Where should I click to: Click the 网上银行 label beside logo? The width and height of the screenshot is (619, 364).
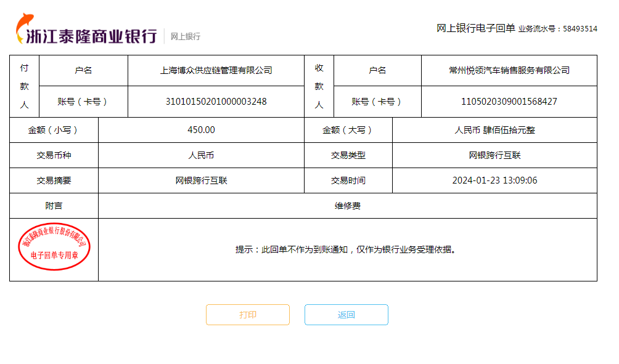pyautogui.click(x=186, y=36)
